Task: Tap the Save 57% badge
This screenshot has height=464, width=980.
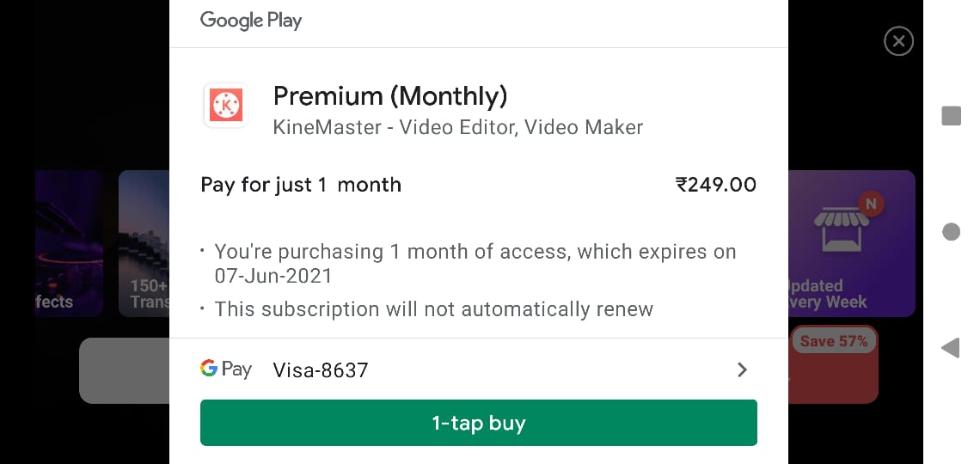Action: click(834, 341)
